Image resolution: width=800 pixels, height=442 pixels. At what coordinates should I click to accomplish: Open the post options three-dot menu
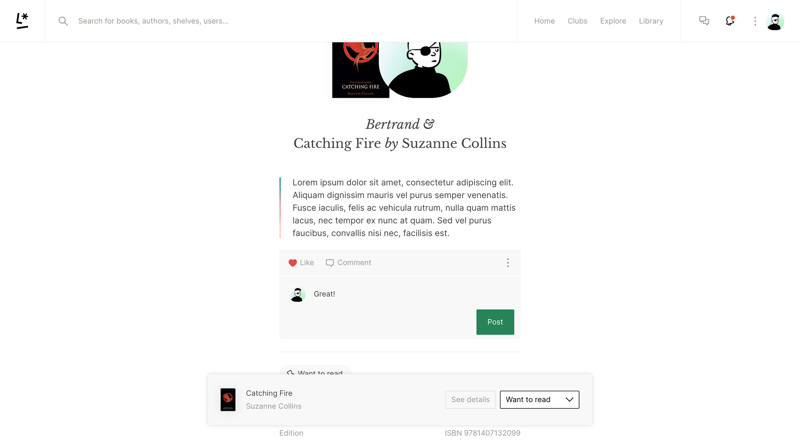[508, 262]
